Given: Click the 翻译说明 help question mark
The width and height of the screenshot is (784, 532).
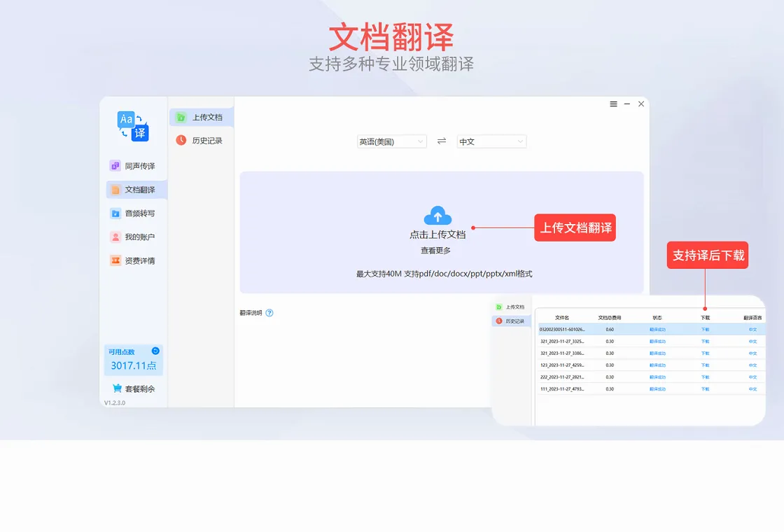Looking at the screenshot, I should coord(269,313).
